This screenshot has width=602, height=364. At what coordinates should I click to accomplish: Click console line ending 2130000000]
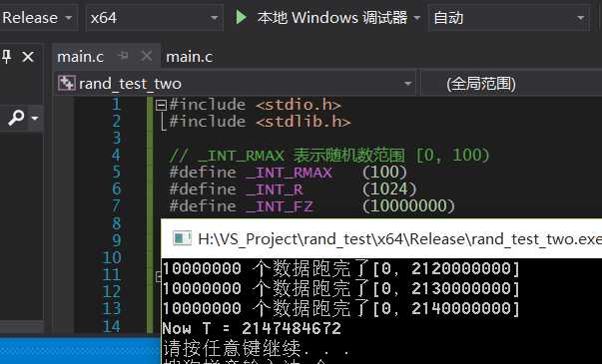(x=340, y=289)
